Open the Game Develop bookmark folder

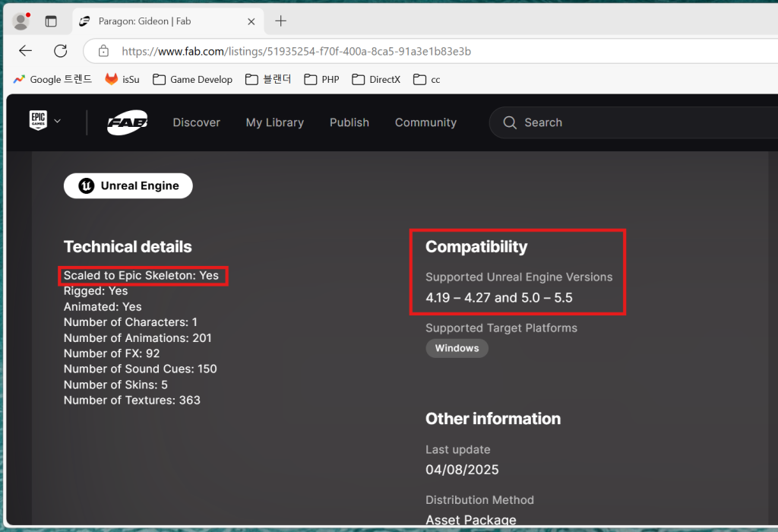click(x=192, y=79)
